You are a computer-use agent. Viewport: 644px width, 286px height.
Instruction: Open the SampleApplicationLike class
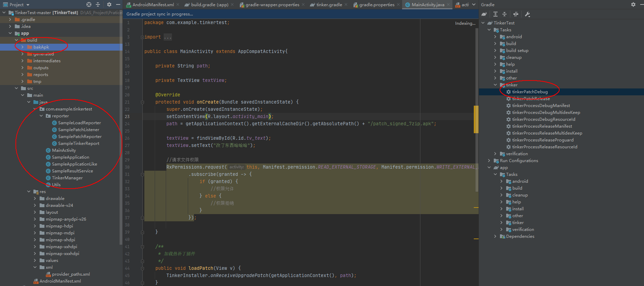click(x=74, y=164)
